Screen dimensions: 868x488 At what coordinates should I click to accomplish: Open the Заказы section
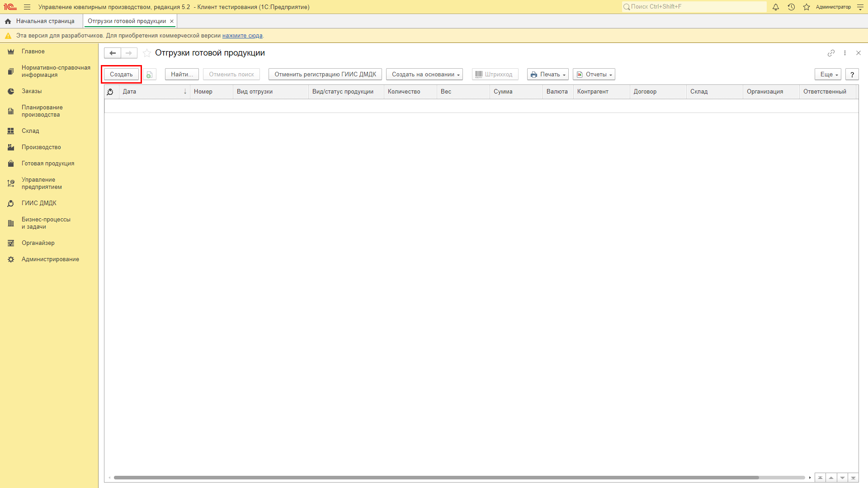tap(49, 91)
